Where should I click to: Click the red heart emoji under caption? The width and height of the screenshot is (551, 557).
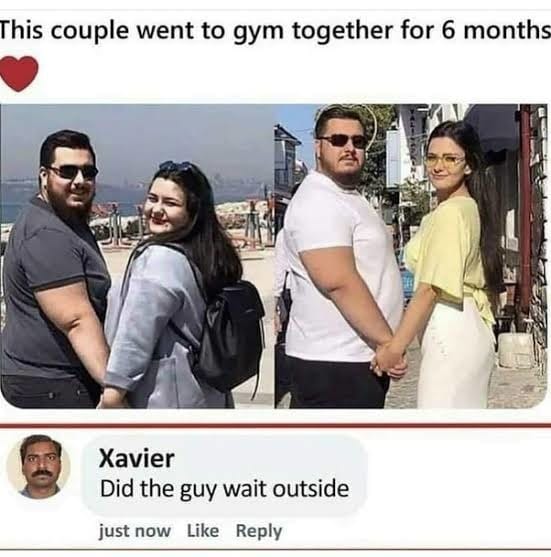click(19, 74)
